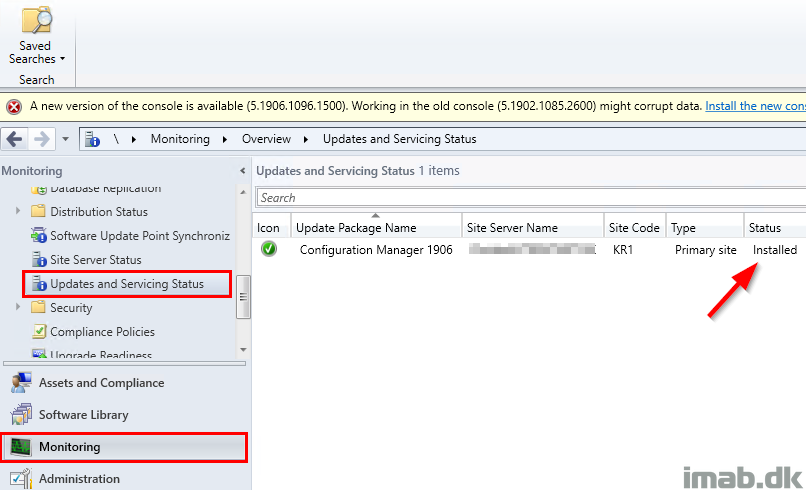Viewport: 806px width, 490px height.
Task: Switch to Software Library workspace
Action: pos(83,415)
